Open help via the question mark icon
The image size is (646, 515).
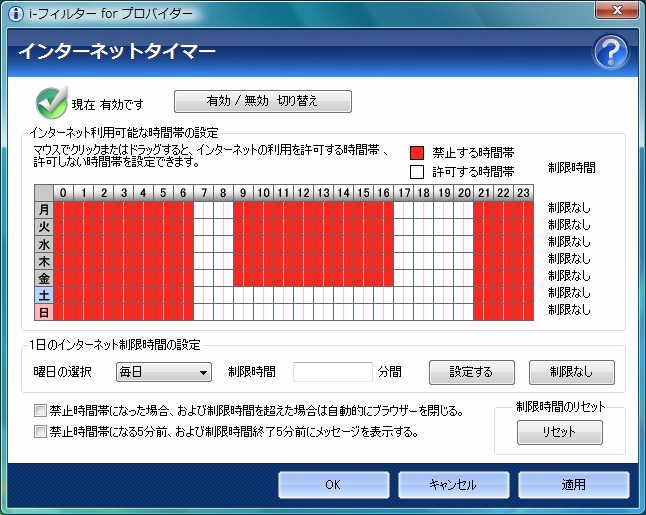coord(611,52)
